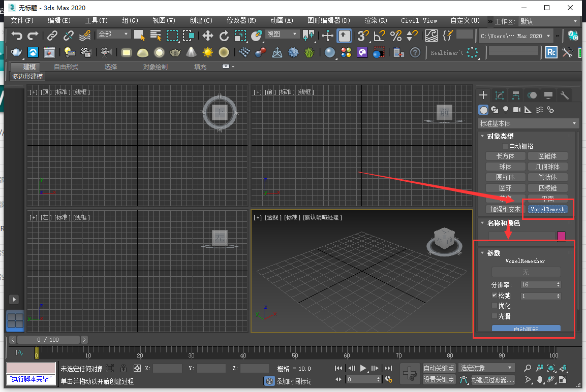
Task: Click the 球体 sphere button
Action: 505,167
